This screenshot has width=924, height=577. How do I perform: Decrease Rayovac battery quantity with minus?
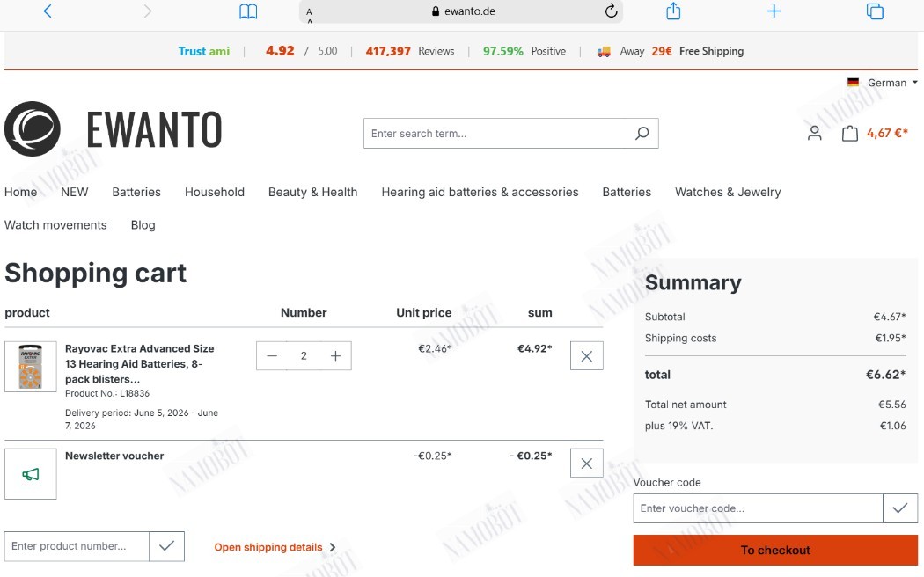272,355
